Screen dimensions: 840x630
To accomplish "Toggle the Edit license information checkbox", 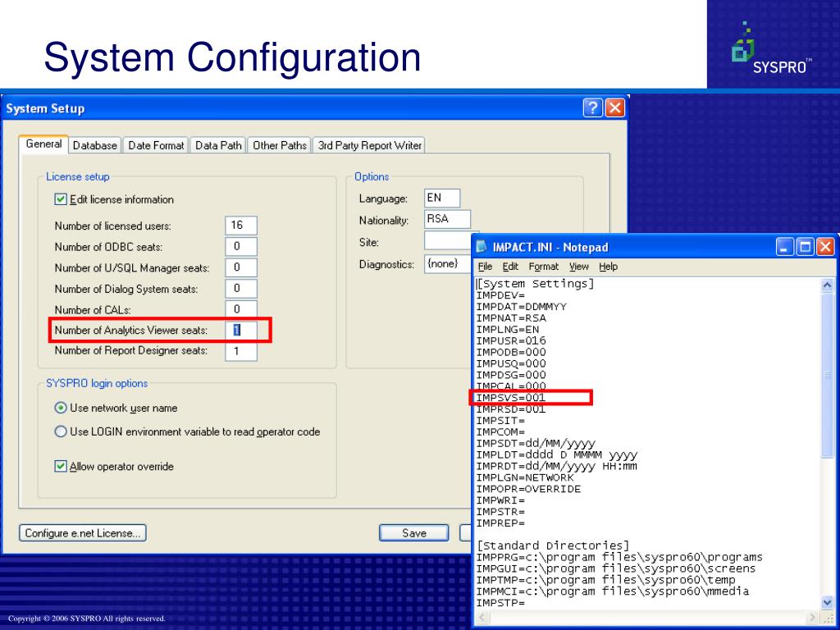I will click(x=61, y=199).
